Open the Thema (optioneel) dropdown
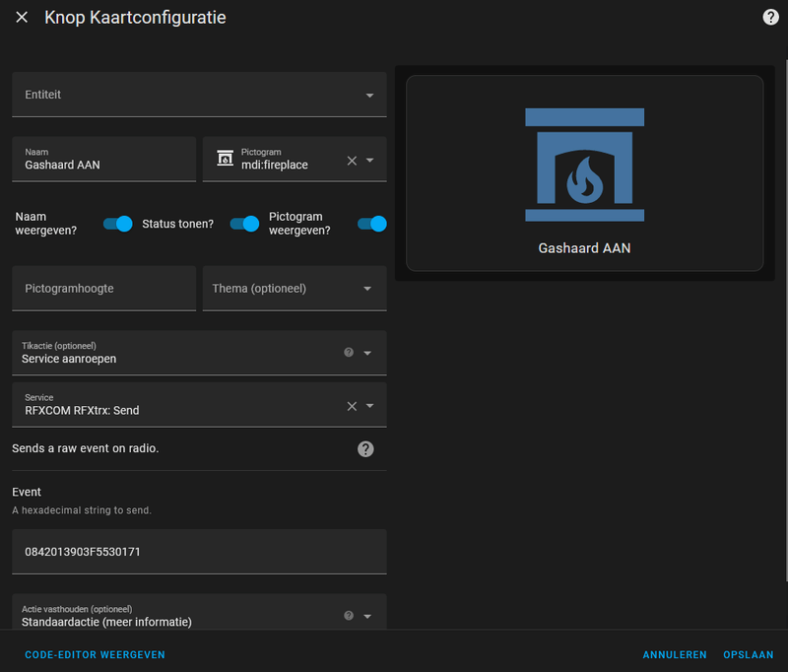 tap(367, 289)
